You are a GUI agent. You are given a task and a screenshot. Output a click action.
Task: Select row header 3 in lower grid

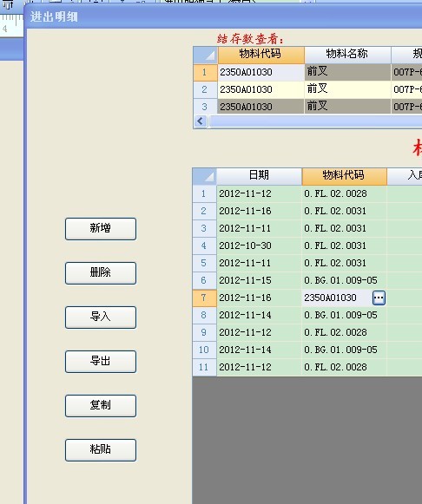point(205,228)
